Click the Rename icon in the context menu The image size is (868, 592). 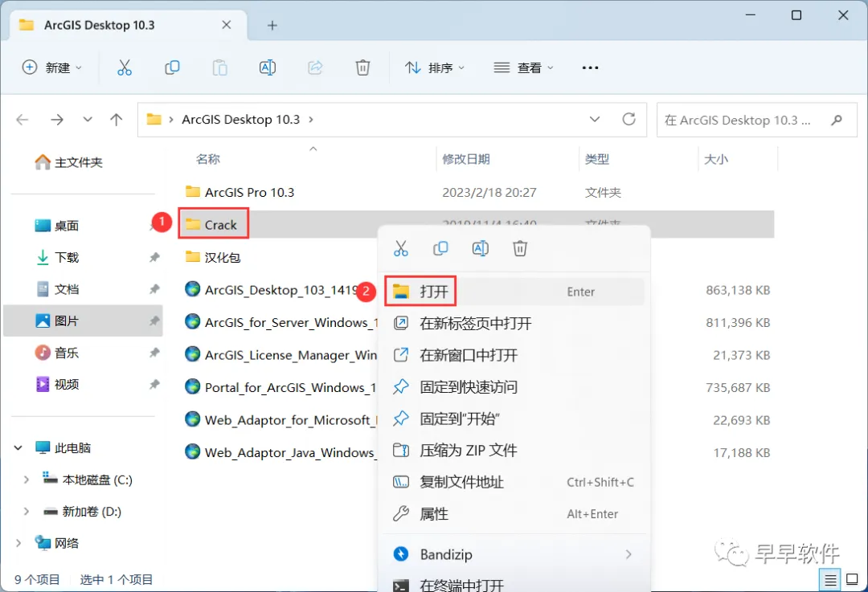tap(481, 249)
